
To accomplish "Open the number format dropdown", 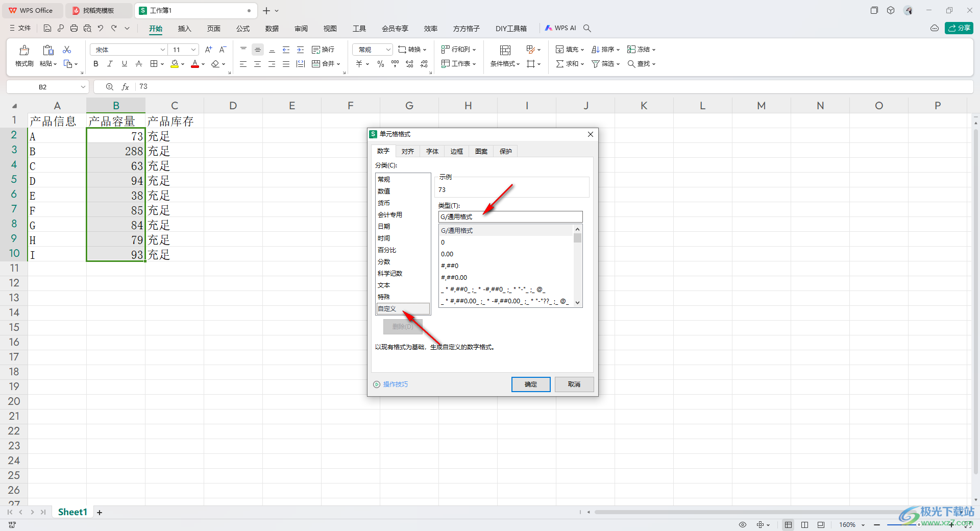I will [x=388, y=50].
